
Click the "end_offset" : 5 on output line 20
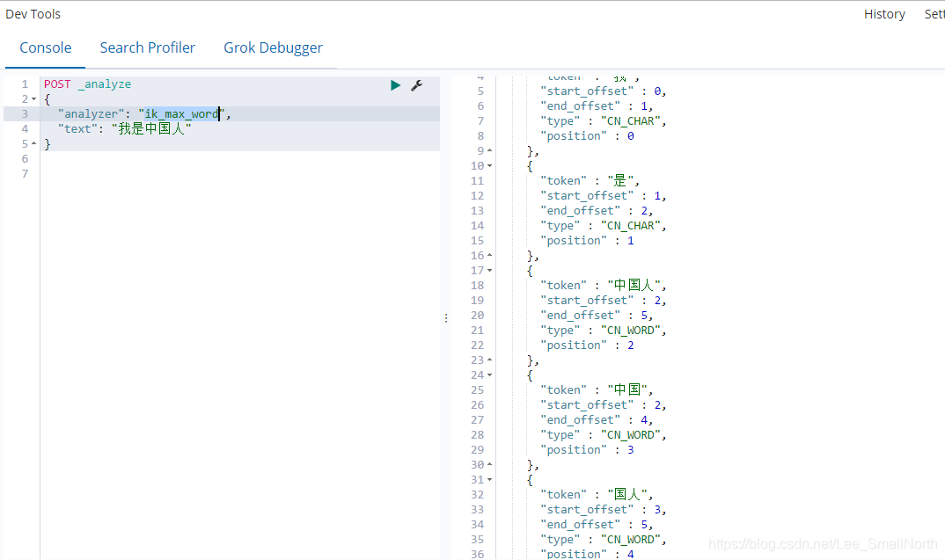pos(594,316)
